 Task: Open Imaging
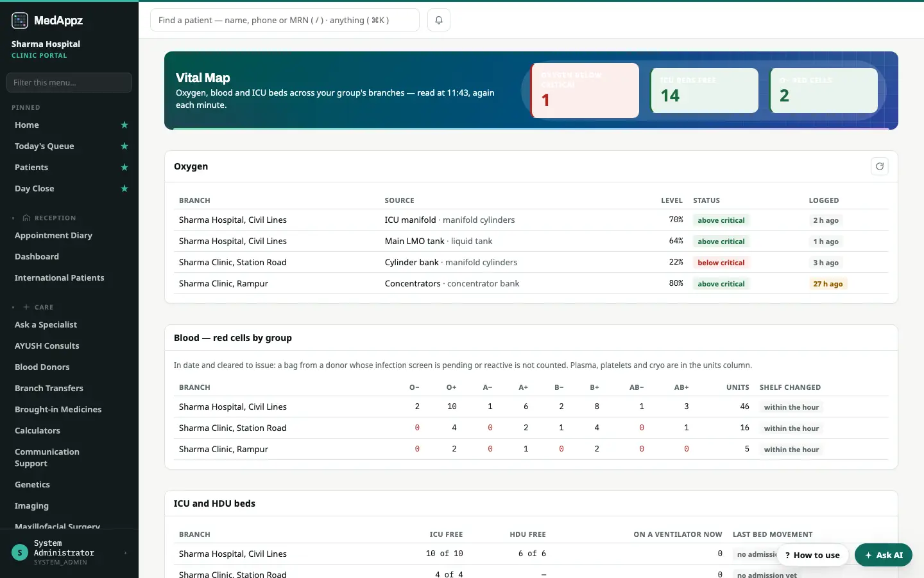[31, 505]
